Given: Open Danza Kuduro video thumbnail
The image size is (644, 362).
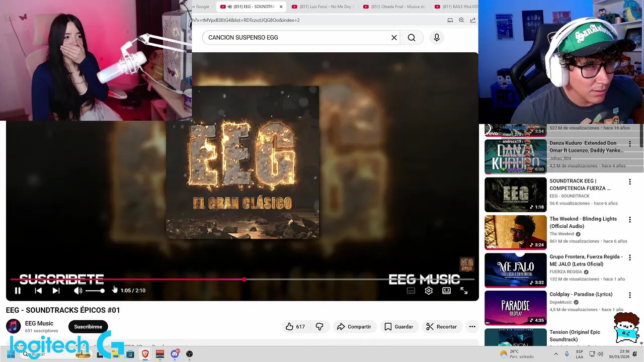Looking at the screenshot, I should (x=515, y=156).
